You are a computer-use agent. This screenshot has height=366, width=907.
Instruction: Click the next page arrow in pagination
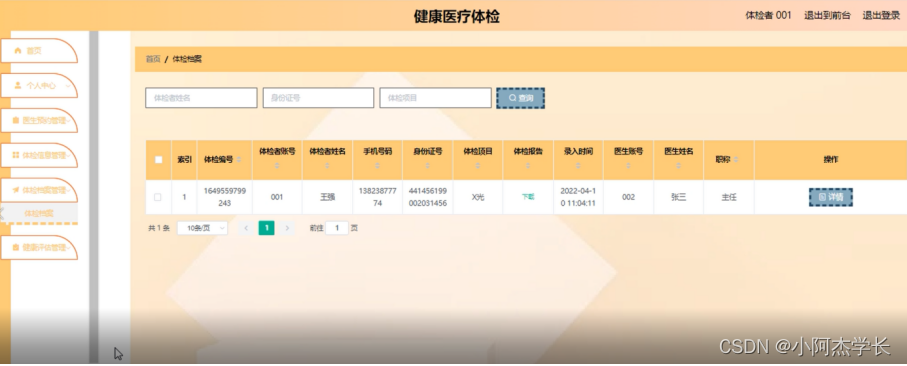pos(287,228)
